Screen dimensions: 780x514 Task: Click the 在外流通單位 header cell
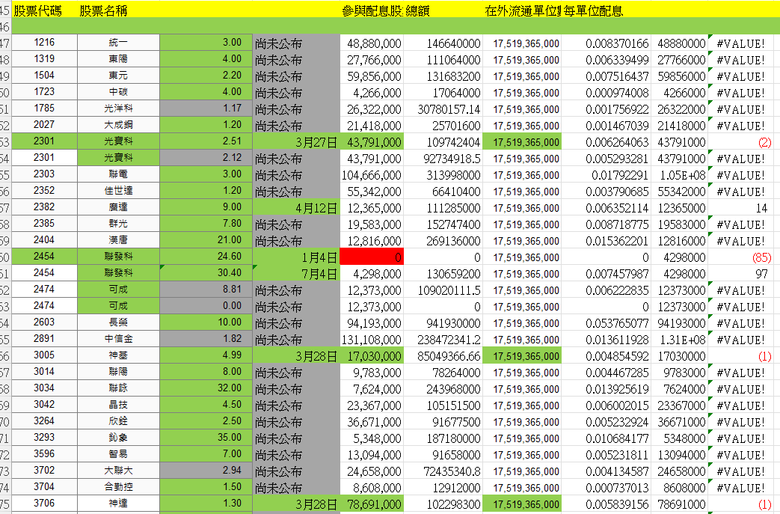pos(522,10)
